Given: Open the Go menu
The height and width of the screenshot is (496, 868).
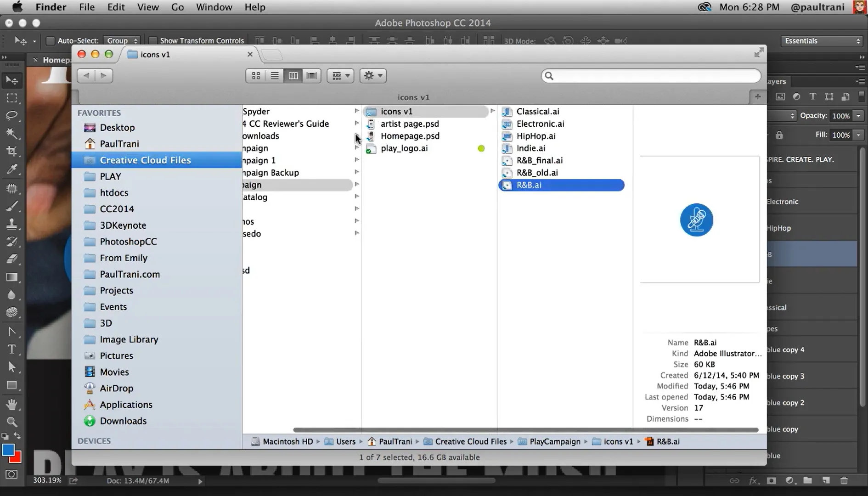Looking at the screenshot, I should pos(177,7).
